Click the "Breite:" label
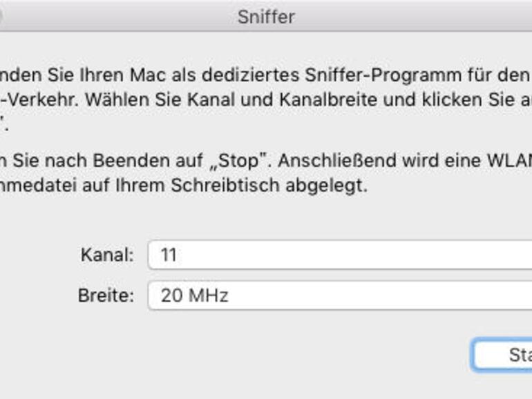The width and height of the screenshot is (532, 399). [x=106, y=295]
